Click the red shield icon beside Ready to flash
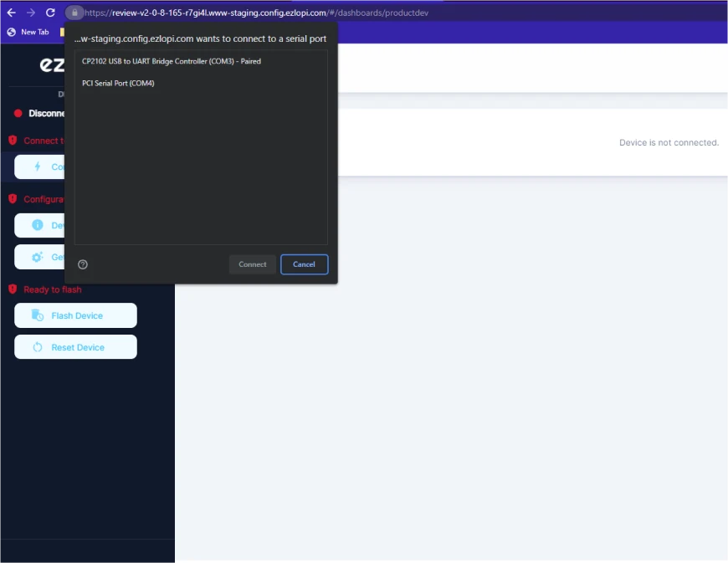Screen dimensions: 728x563 tap(13, 289)
